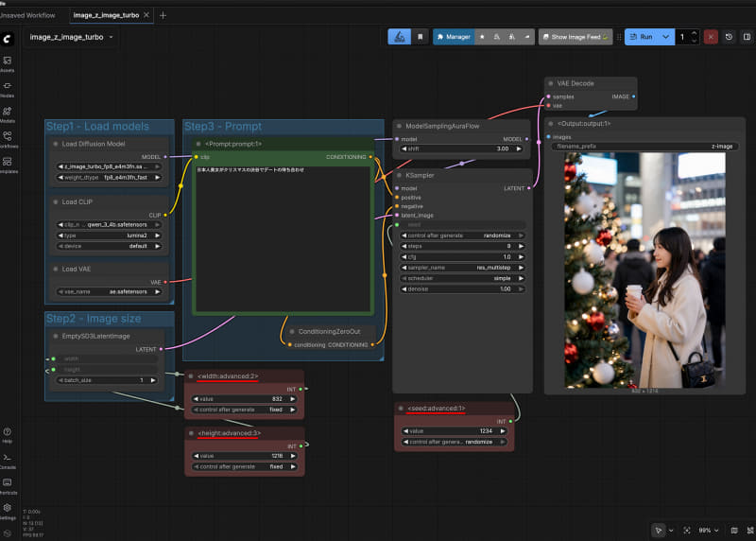
Task: Decrease the steps value with its left arrow
Action: tap(404, 246)
